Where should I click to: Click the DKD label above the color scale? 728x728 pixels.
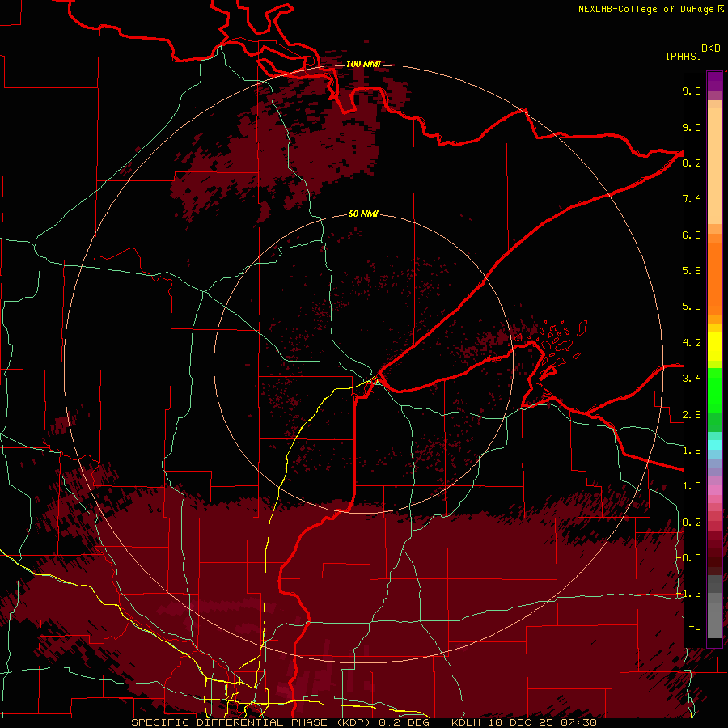(711, 49)
